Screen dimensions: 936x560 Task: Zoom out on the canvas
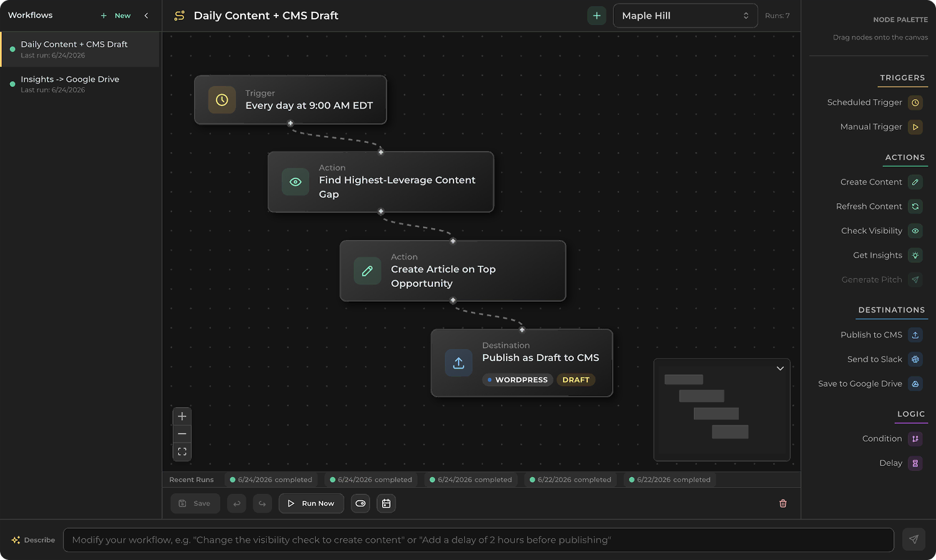click(182, 433)
